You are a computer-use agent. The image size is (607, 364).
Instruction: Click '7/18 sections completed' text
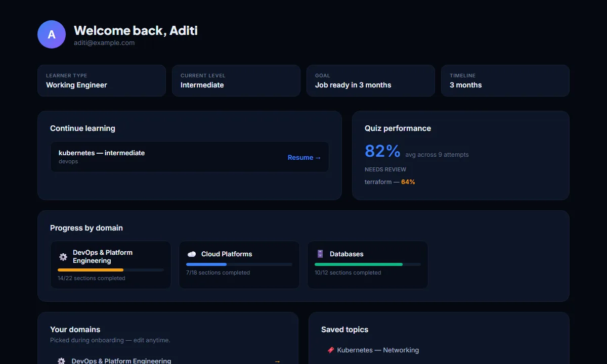(x=218, y=272)
